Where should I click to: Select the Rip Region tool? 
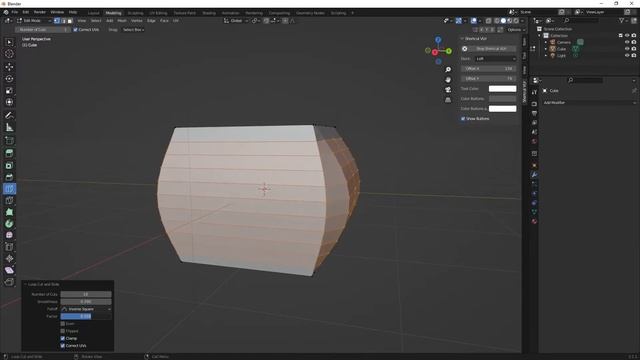[x=9, y=282]
